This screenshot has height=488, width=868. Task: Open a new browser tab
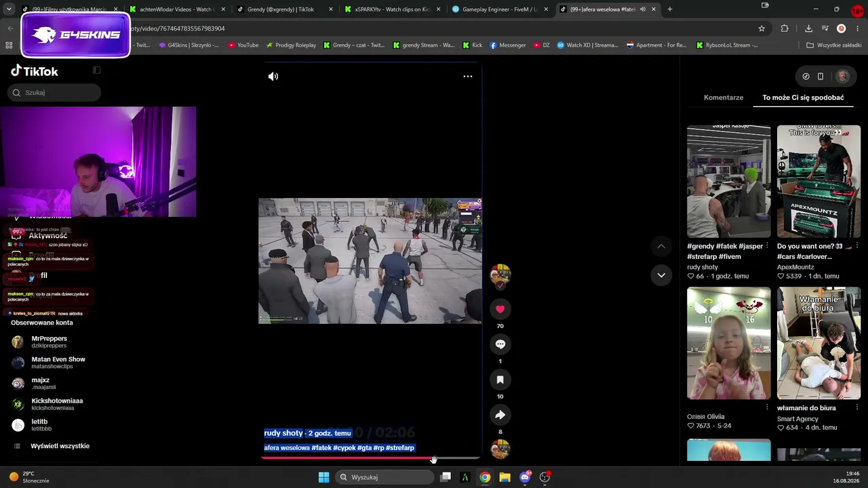click(x=670, y=9)
